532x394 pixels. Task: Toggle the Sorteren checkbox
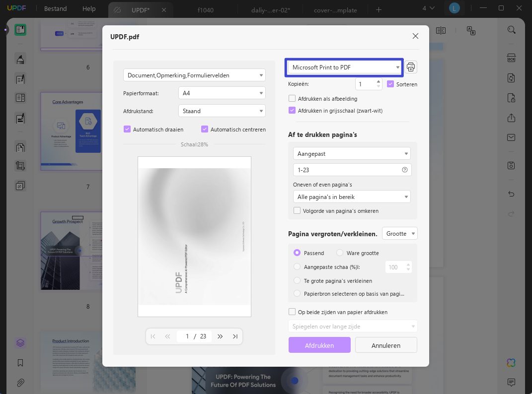coord(390,84)
